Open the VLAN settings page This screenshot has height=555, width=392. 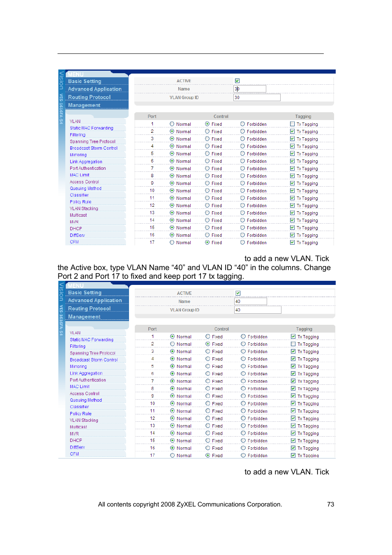point(75,121)
